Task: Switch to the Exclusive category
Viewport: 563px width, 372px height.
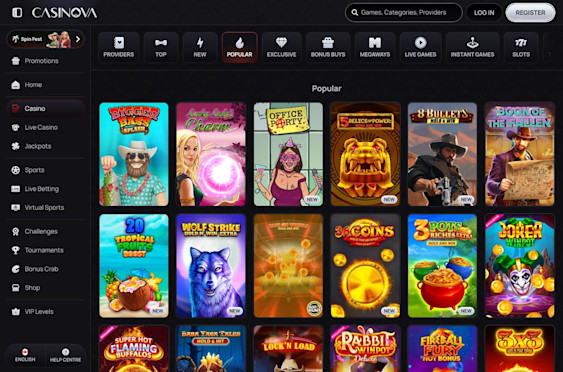Action: 282,47
